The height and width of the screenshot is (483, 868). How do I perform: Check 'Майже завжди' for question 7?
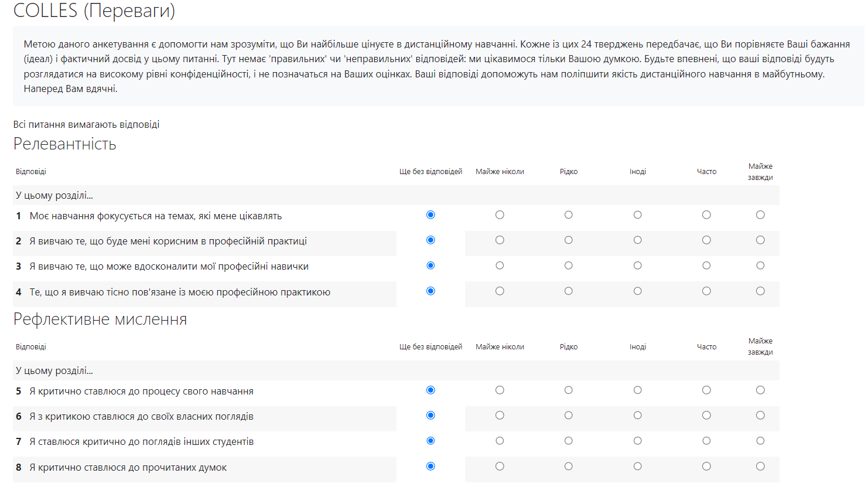[760, 441]
